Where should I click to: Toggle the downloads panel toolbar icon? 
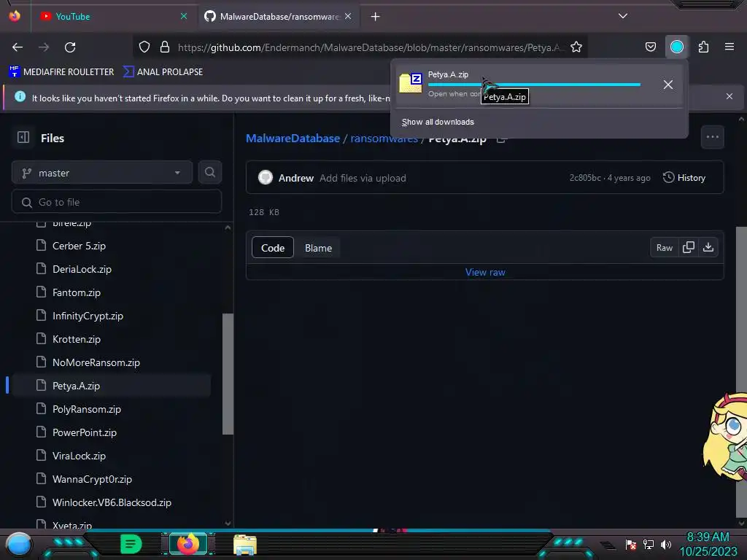coord(676,47)
